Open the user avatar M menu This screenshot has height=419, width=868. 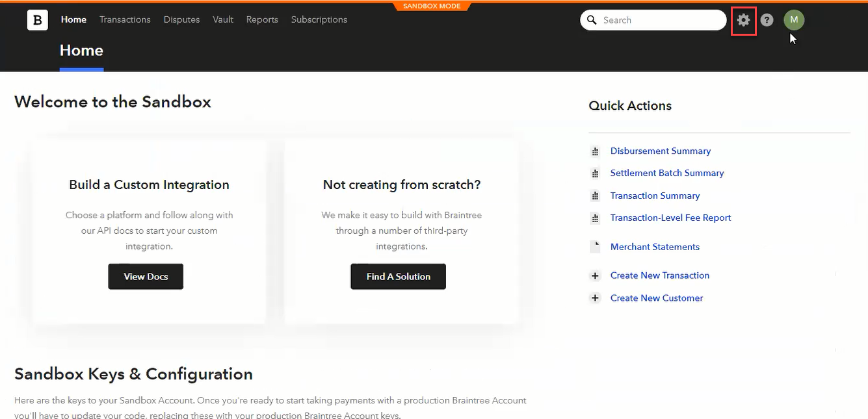[794, 20]
